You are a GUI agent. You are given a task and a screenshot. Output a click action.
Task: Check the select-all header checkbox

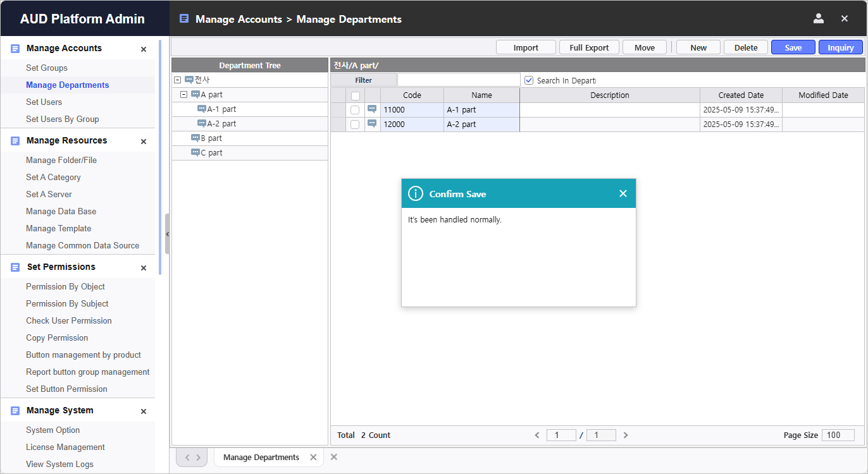point(356,95)
